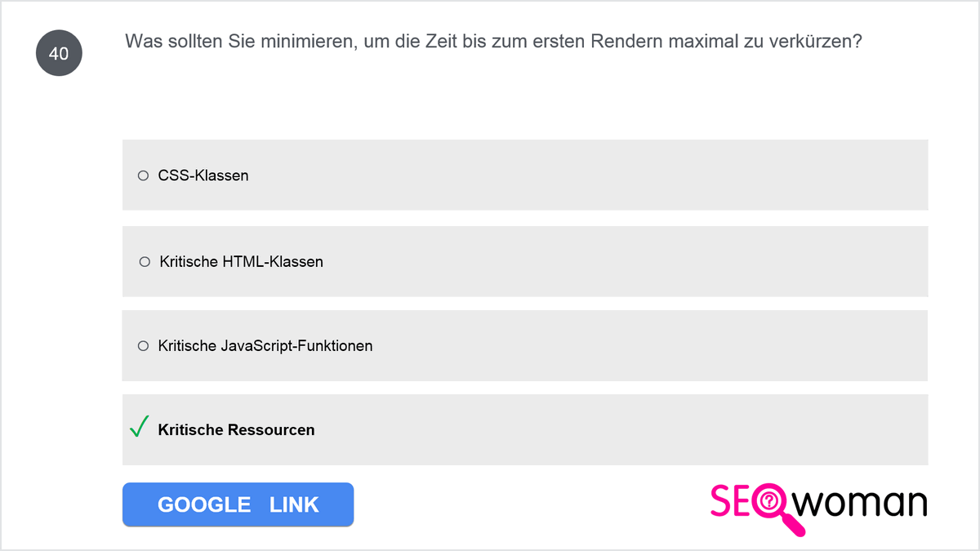Select the bold Kritische Ressourcen answer text
The width and height of the screenshot is (980, 551).
tap(236, 430)
